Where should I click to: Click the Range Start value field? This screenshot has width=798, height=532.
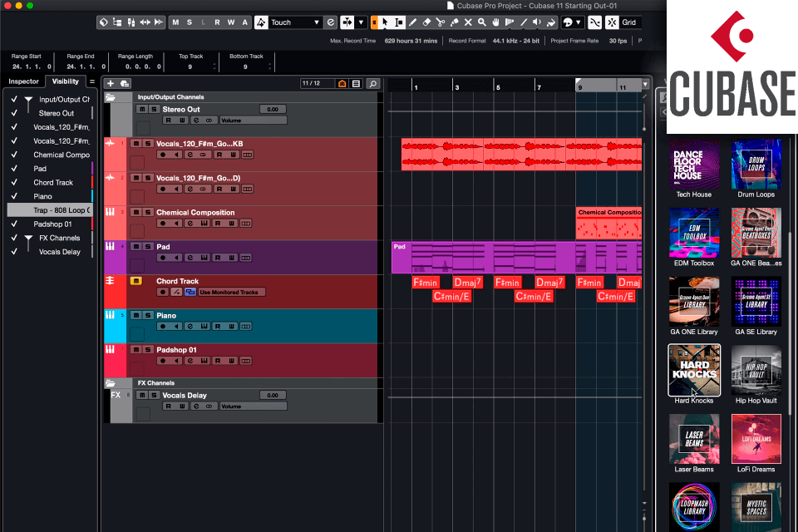32,66
